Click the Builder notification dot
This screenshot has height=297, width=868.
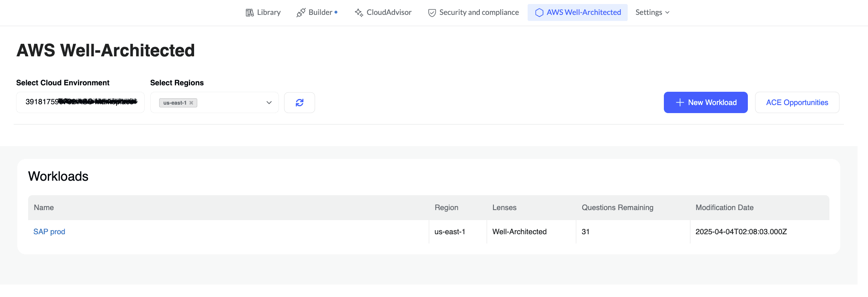[336, 12]
